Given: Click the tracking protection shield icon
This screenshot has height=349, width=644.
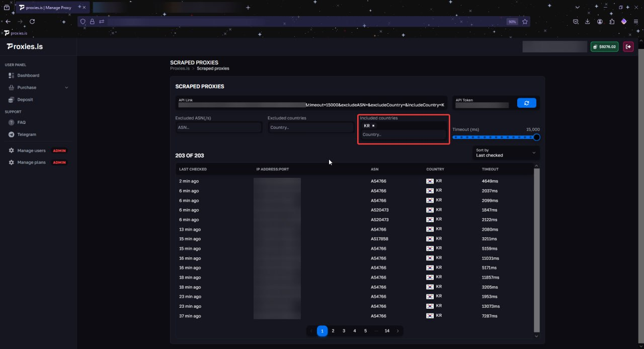Looking at the screenshot, I should pyautogui.click(x=83, y=22).
